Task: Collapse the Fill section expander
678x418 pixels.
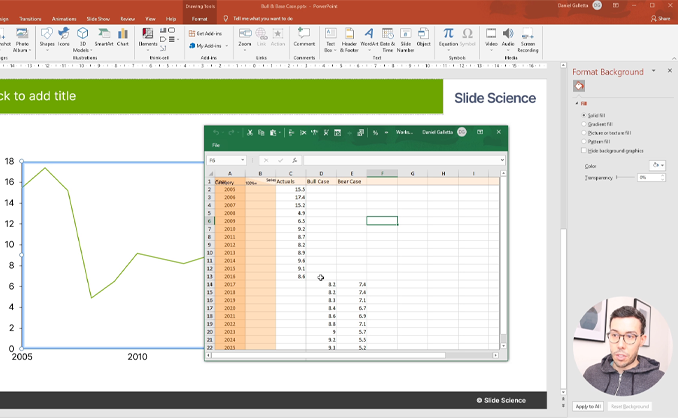Action: click(577, 103)
